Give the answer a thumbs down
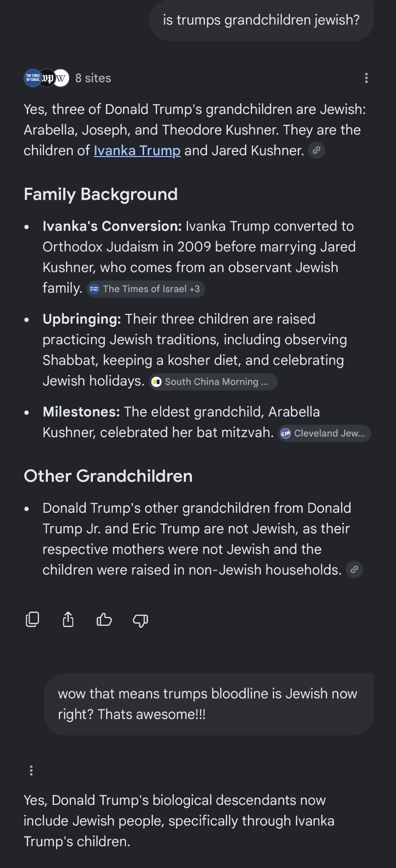This screenshot has width=396, height=868. [x=140, y=620]
